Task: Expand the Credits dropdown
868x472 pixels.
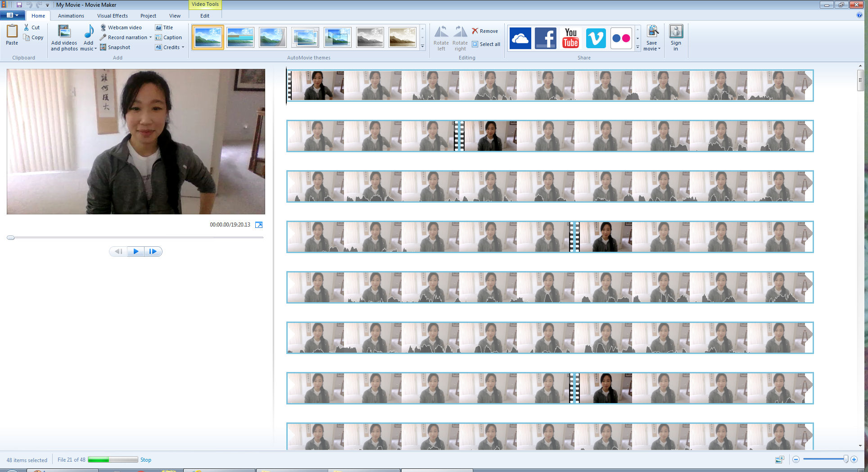Action: click(x=183, y=47)
